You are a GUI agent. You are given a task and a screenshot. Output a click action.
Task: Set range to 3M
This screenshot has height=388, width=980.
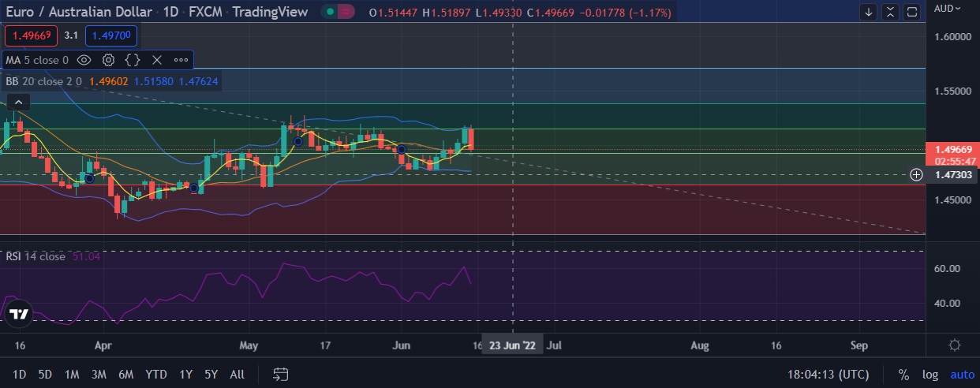[x=99, y=374]
